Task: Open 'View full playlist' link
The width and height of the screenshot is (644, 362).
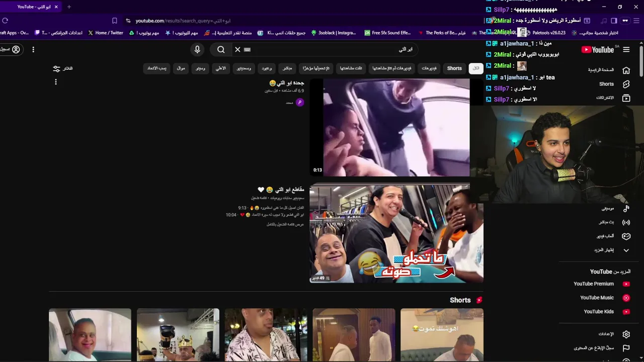Action: (x=285, y=224)
